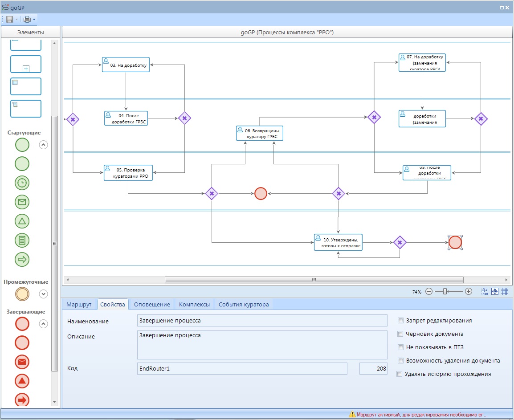Enable the Запрет редактирования checkbox
This screenshot has width=514, height=420.
(401, 321)
